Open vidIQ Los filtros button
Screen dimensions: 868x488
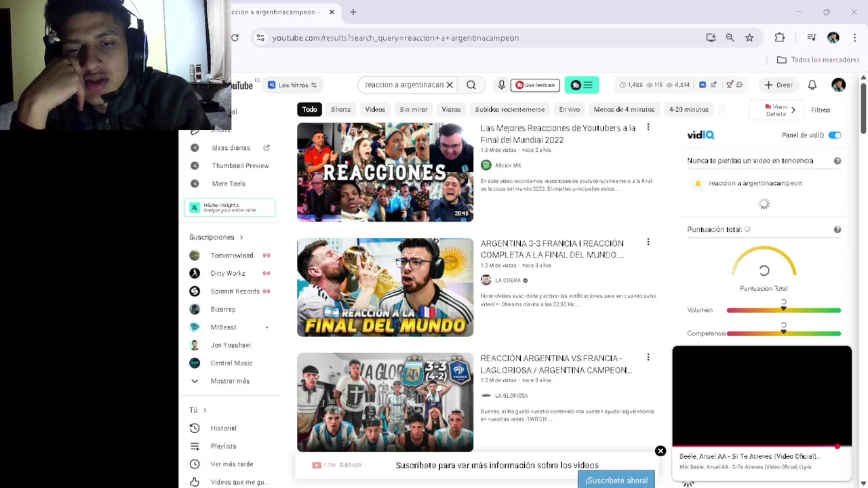click(x=292, y=85)
